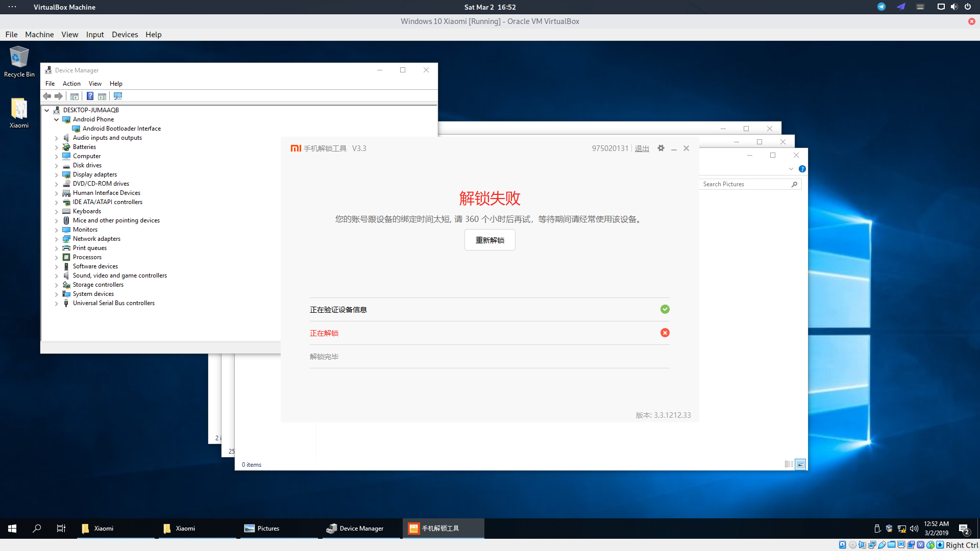Switch Pictures window to large icons view
Screen dimensions: 980x551
801,464
